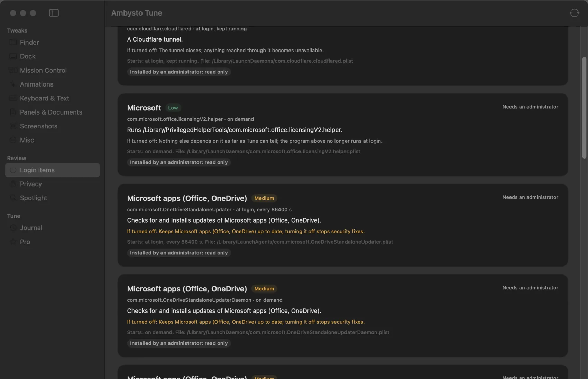Image resolution: width=588 pixels, height=379 pixels.
Task: Open Mission Control via its sidebar icon
Action: click(13, 70)
